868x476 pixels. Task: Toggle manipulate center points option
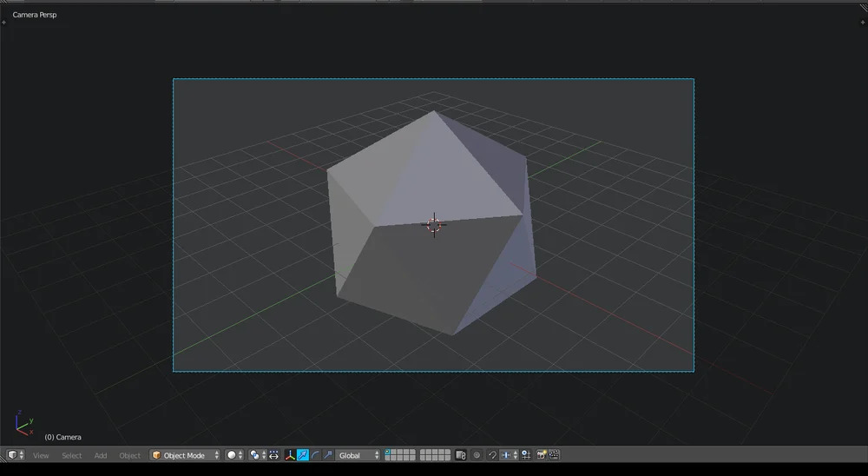[x=273, y=455]
